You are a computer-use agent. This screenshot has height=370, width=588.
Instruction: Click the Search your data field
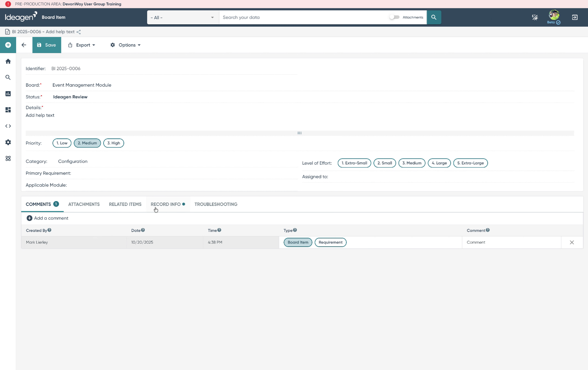tap(304, 17)
